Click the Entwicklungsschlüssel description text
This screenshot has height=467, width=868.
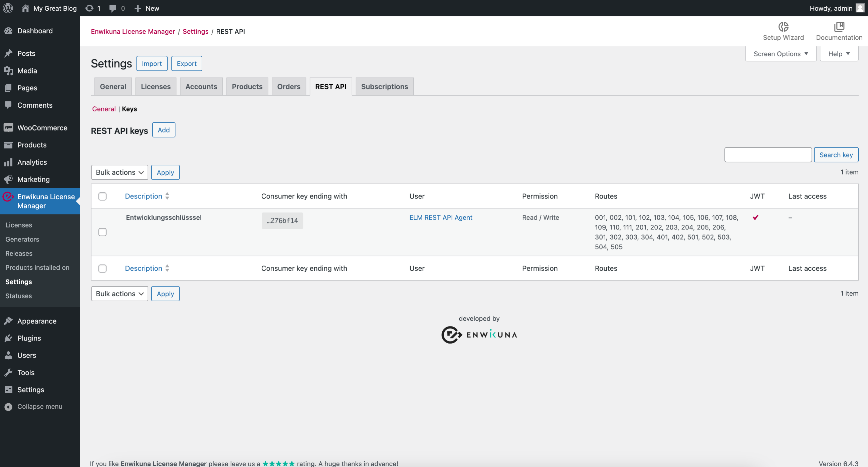(164, 217)
